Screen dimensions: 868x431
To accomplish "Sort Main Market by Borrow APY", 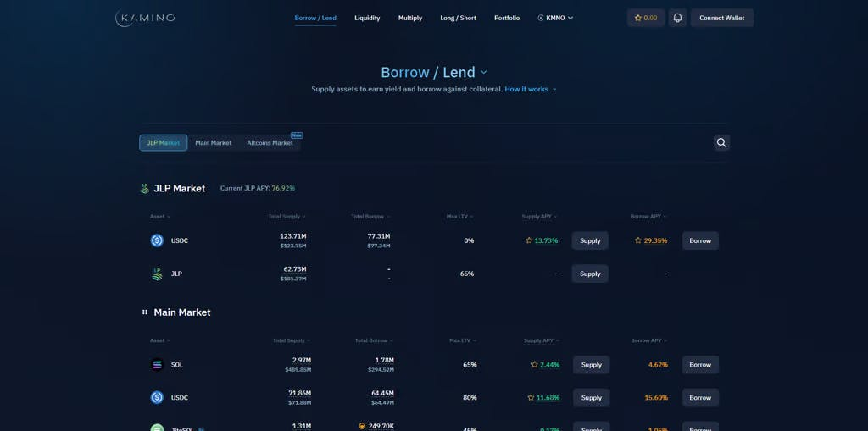I will [648, 340].
